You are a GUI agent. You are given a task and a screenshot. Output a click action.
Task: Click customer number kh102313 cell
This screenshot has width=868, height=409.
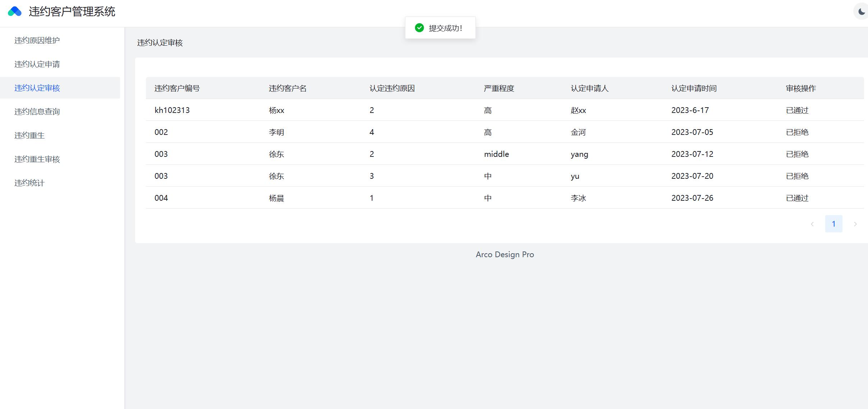pyautogui.click(x=172, y=110)
